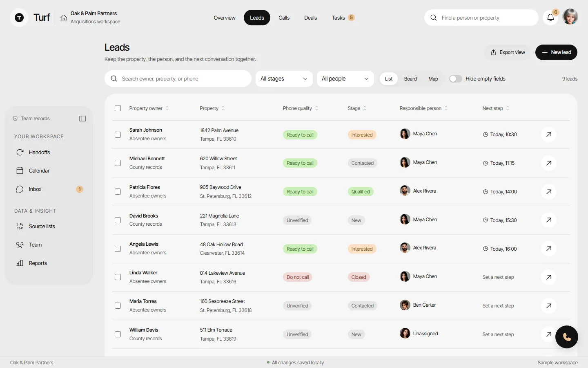Switch to Board view
This screenshot has height=368, width=588.
[x=410, y=79]
